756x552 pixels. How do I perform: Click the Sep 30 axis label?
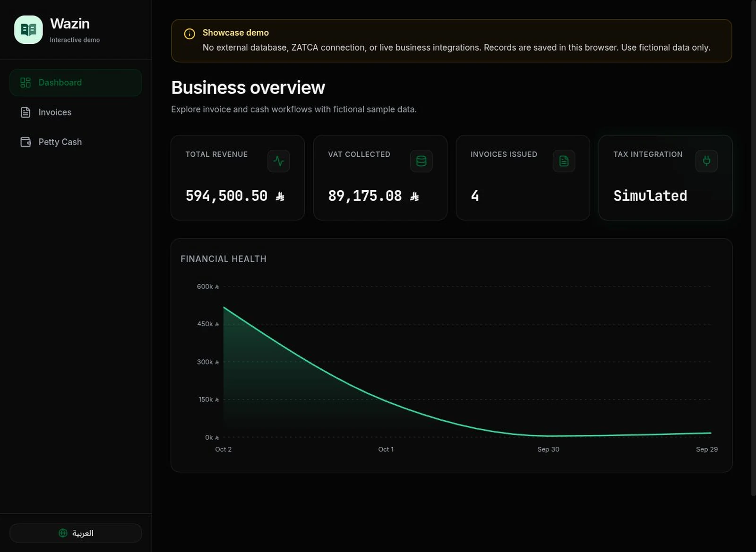(x=548, y=449)
